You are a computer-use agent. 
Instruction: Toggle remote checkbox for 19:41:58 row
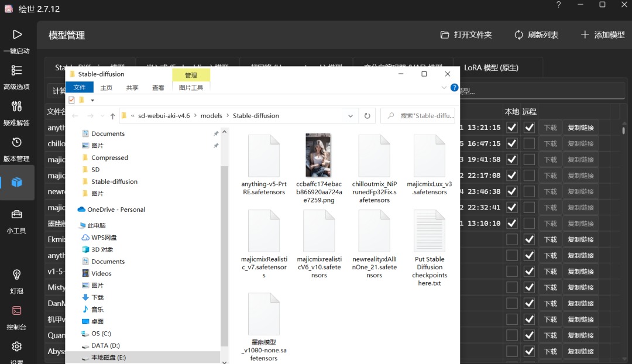[529, 160]
